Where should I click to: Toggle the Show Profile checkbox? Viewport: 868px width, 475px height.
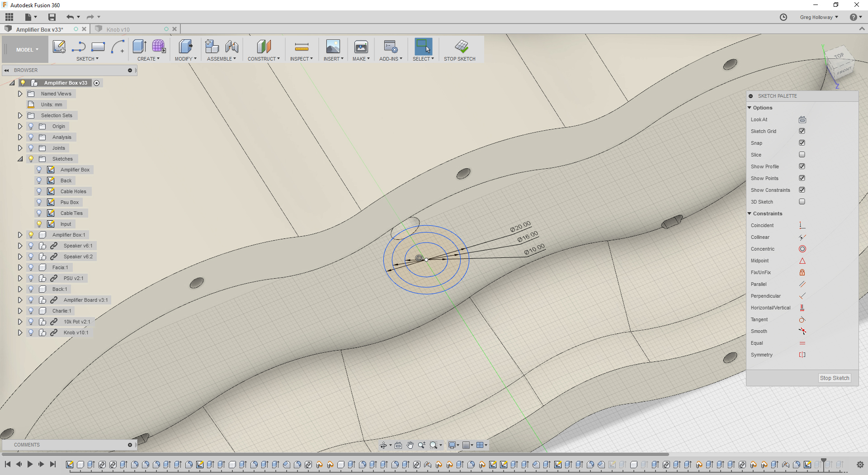(802, 166)
